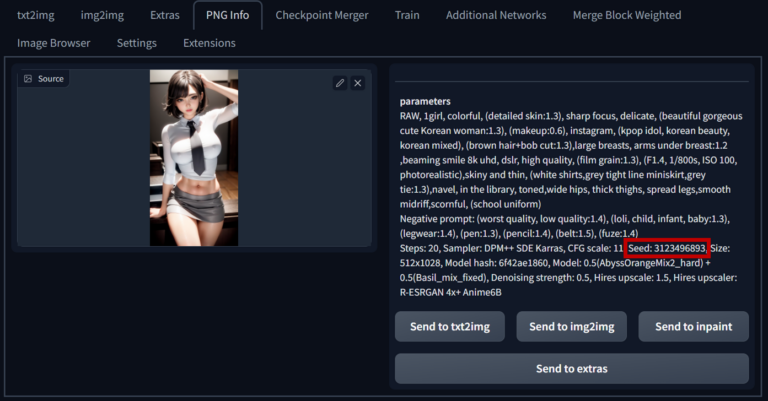Click the 'Model hash: 6f42ae1860' text
Screen dimensions: 768x401
point(497,263)
